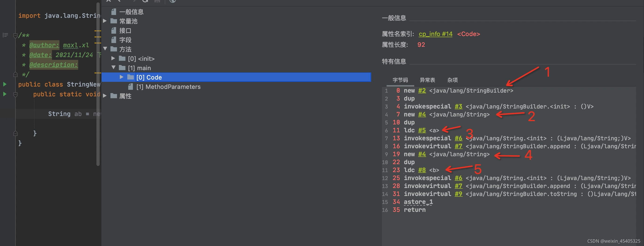This screenshot has width=644, height=246.
Task: Follow the #6 link at offset 13
Action: (x=458, y=138)
